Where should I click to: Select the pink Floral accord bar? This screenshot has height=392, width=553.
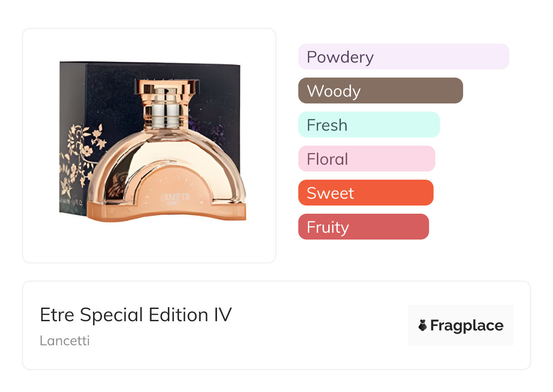click(366, 159)
